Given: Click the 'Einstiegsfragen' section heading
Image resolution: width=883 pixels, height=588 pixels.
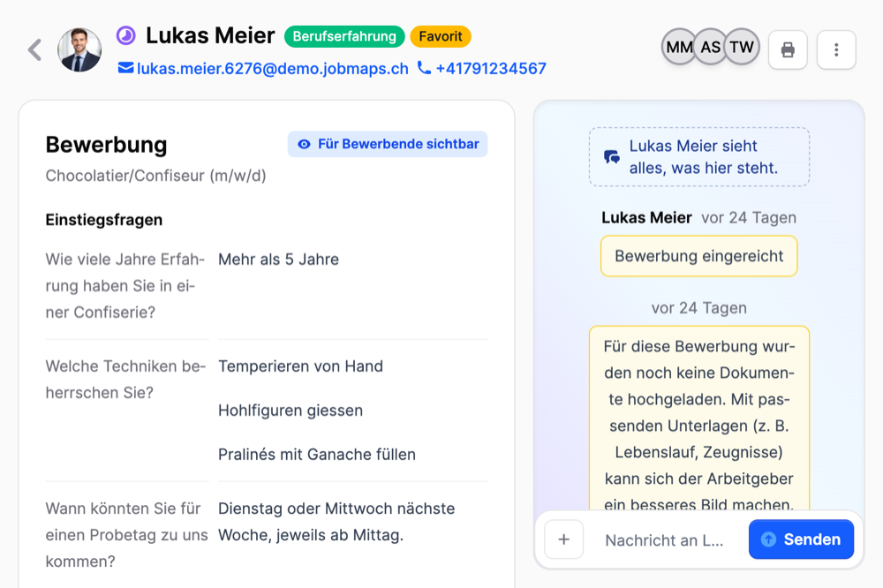Looking at the screenshot, I should [104, 220].
